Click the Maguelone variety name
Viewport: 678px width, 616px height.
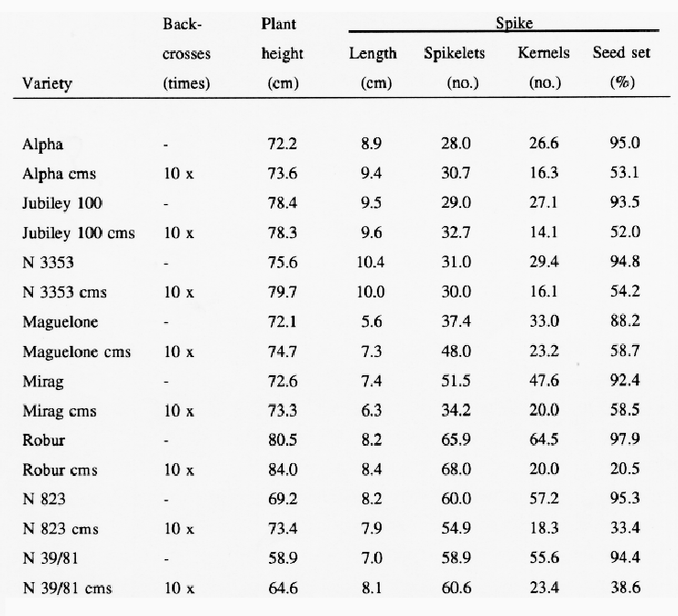[60, 322]
